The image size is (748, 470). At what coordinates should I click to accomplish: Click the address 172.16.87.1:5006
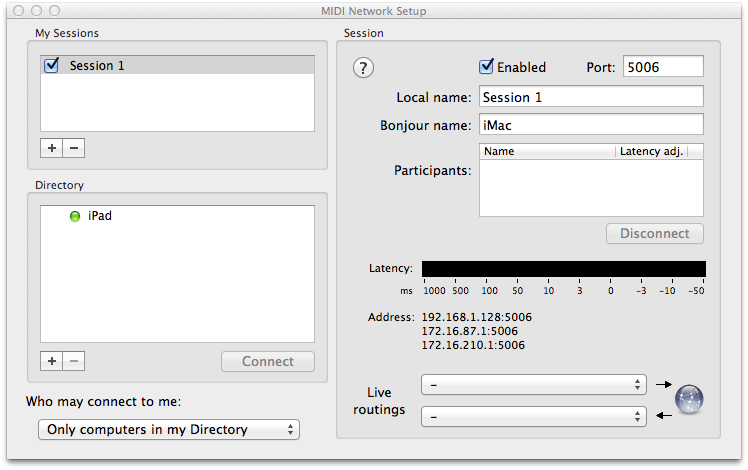pyautogui.click(x=469, y=331)
